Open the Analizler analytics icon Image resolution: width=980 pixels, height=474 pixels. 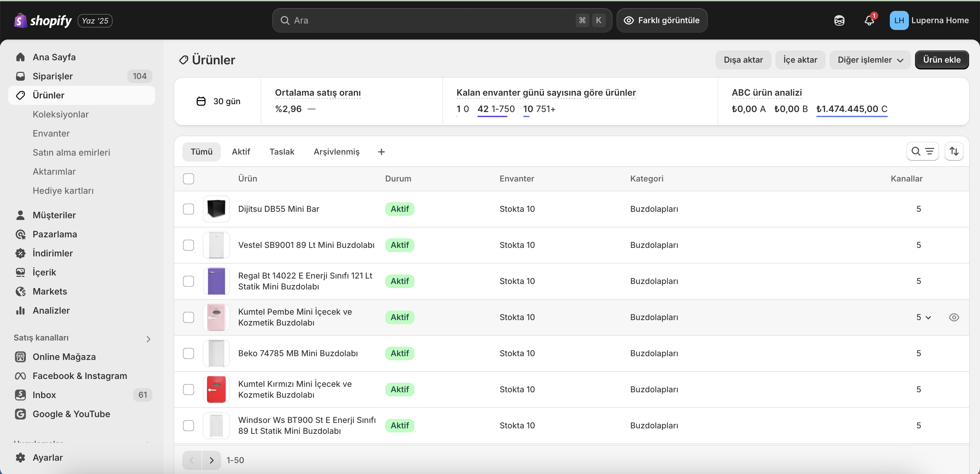point(20,310)
